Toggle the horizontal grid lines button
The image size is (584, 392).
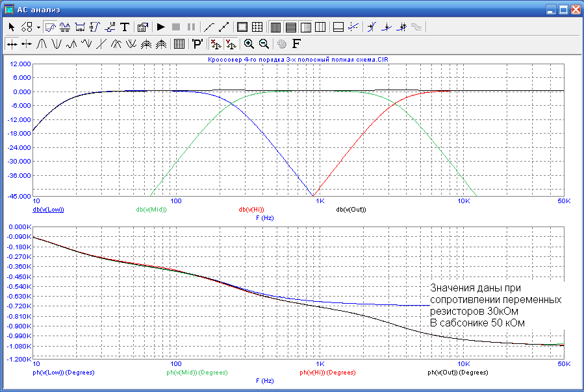tap(290, 27)
